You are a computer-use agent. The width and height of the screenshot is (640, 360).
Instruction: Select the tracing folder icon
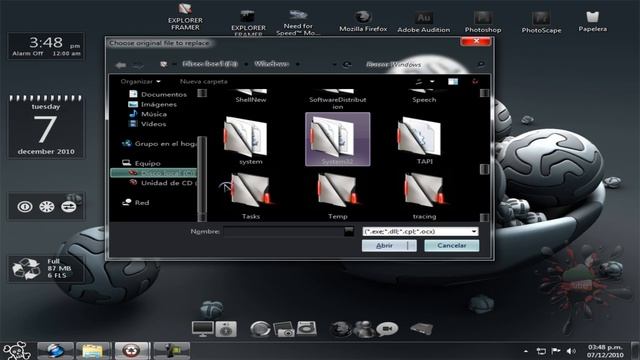click(424, 191)
